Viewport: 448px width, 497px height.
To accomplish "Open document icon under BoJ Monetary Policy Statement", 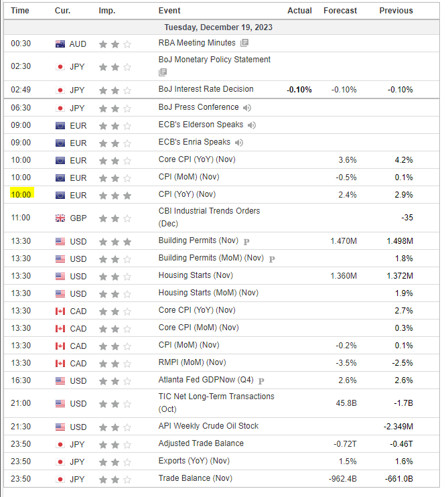I will tap(163, 72).
